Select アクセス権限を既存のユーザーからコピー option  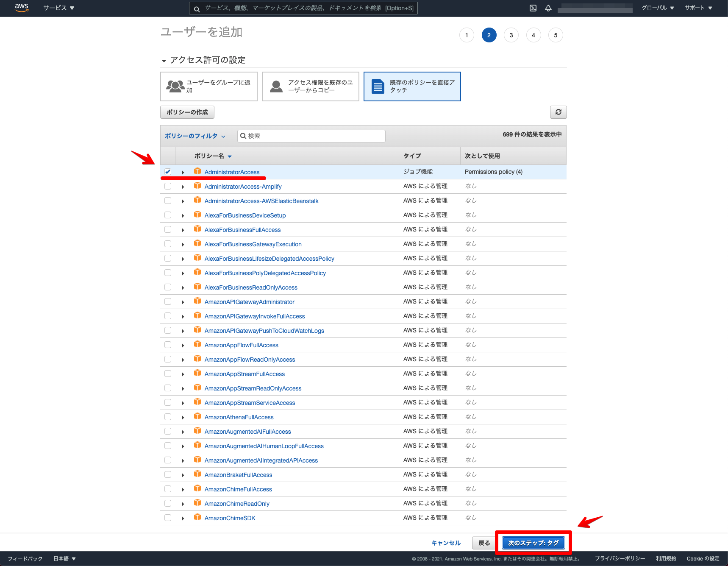pos(311,86)
